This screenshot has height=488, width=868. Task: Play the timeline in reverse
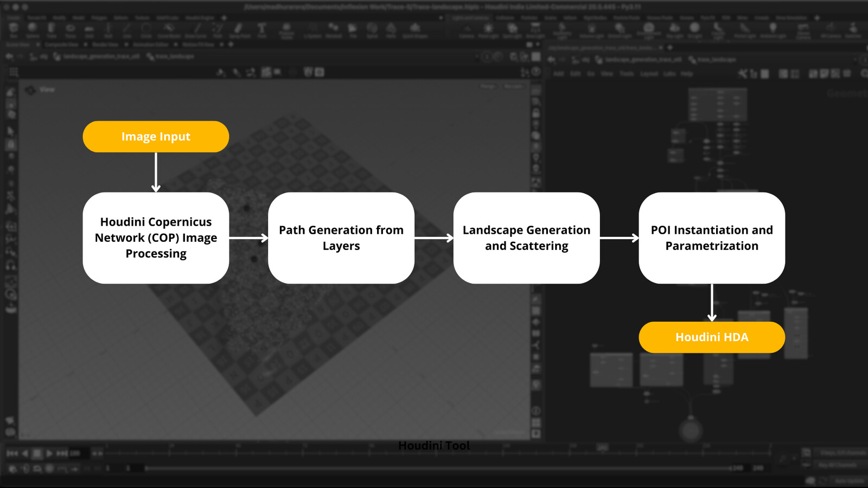(25, 453)
